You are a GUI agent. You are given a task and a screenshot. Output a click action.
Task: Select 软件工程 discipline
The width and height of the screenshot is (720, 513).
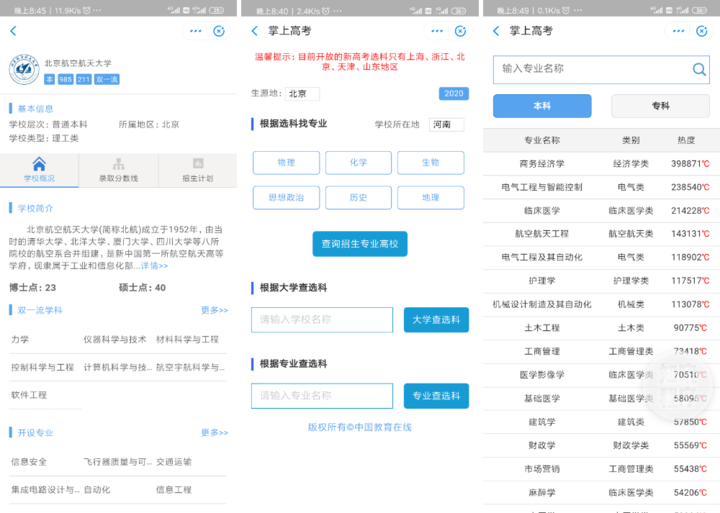tap(29, 395)
